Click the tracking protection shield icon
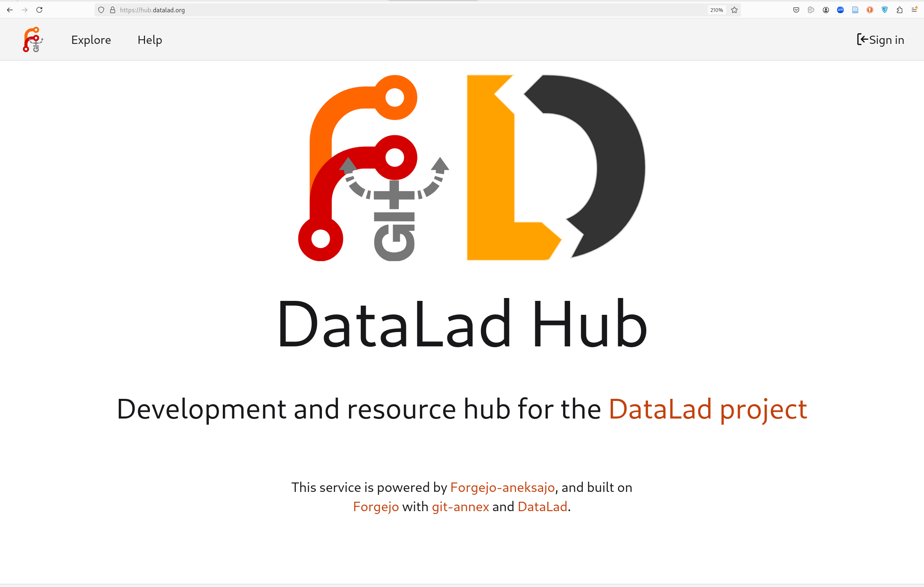This screenshot has width=924, height=587. tap(101, 10)
